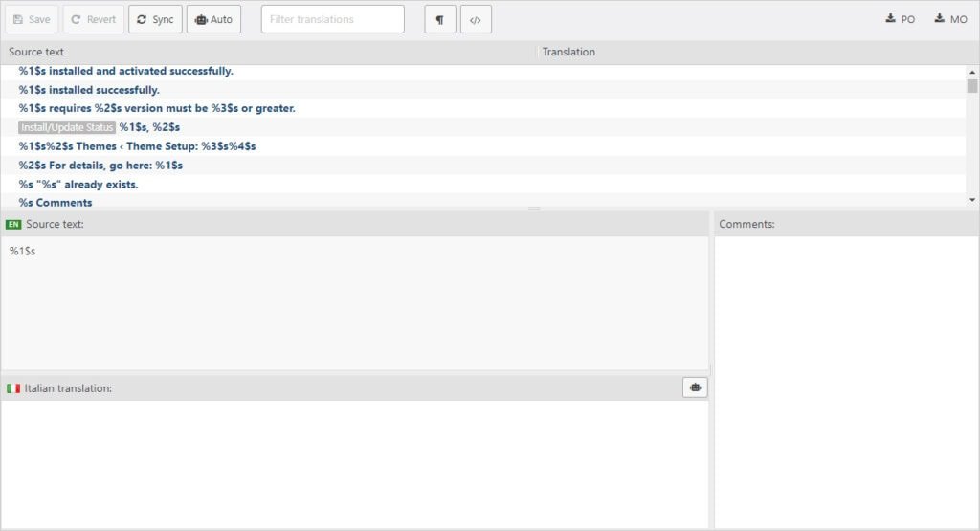Click the scroll down arrow in string list
This screenshot has height=531, width=980.
point(972,200)
